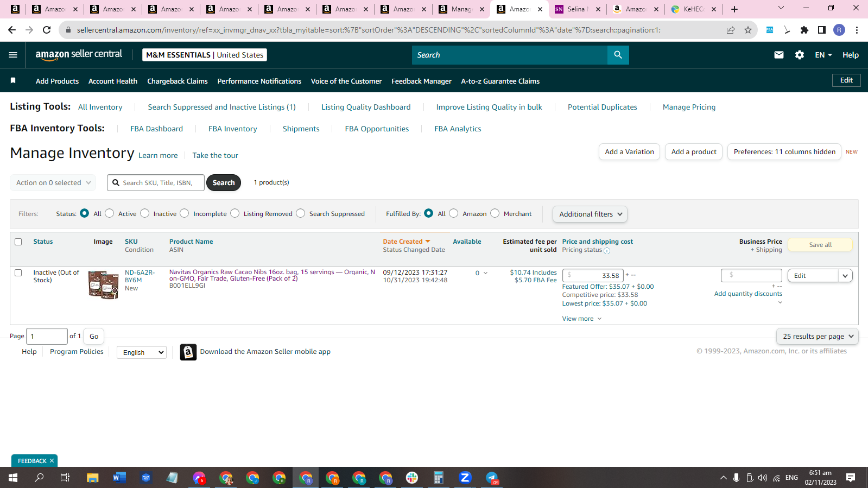
Task: Open Slack from taskbar
Action: [x=412, y=478]
